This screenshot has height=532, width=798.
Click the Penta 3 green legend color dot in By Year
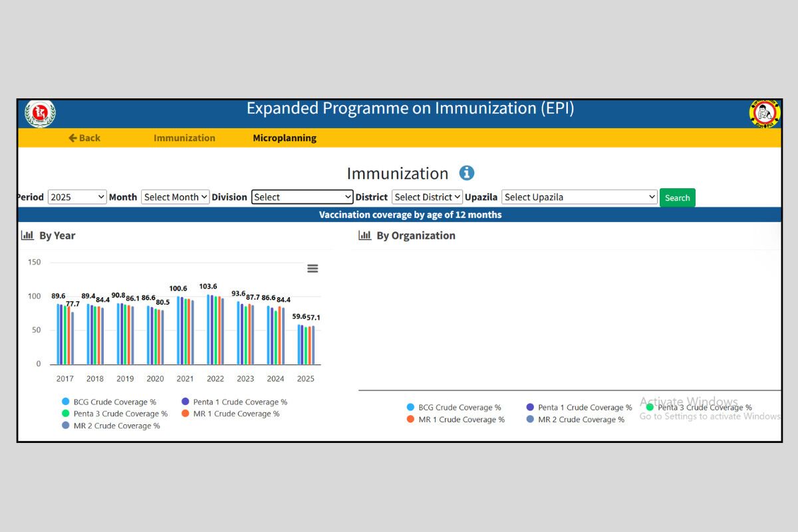pyautogui.click(x=66, y=414)
